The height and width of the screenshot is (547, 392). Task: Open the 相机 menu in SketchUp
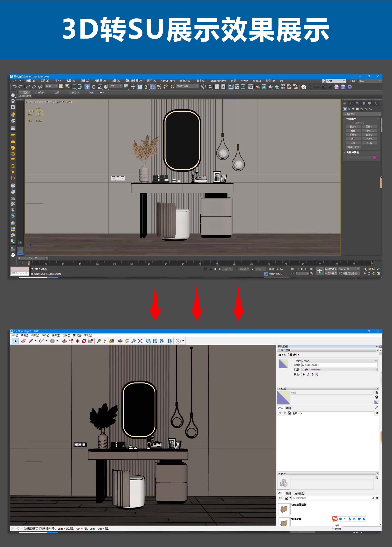46,335
